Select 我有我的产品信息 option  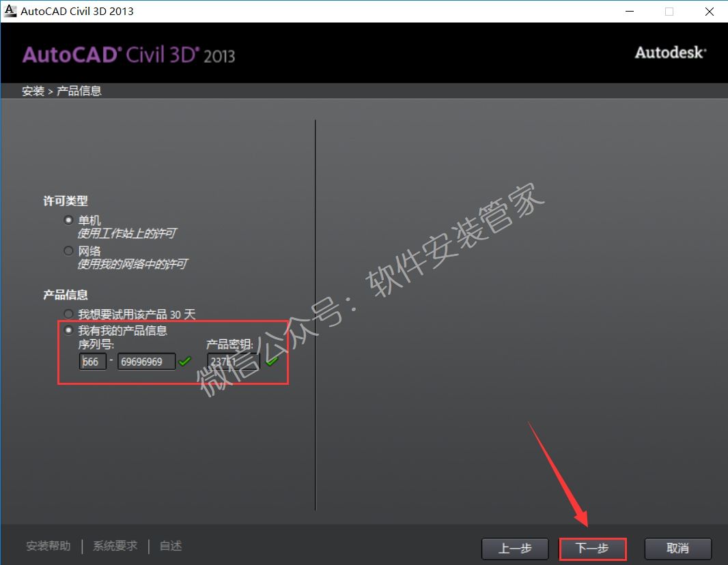[68, 330]
